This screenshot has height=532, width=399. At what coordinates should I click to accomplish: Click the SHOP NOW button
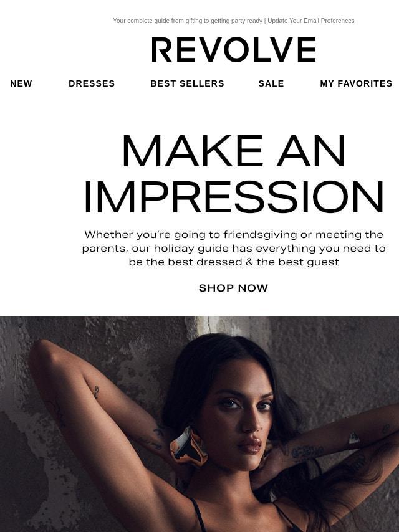233,288
